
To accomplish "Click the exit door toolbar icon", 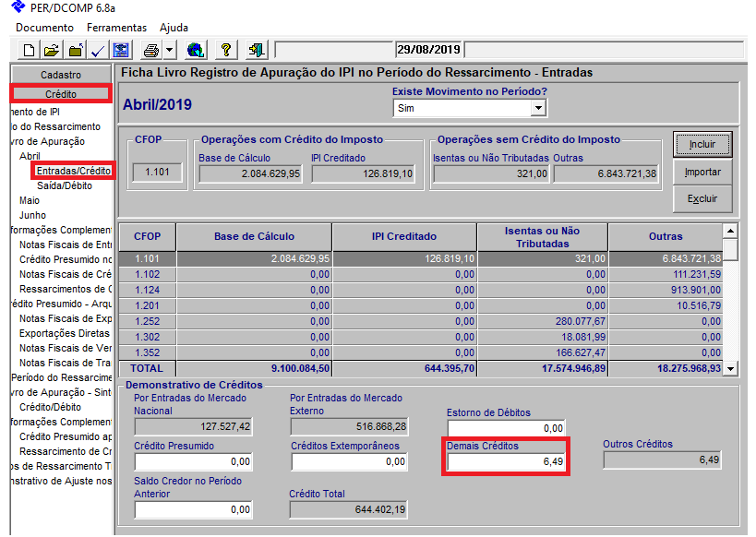I will point(257,50).
